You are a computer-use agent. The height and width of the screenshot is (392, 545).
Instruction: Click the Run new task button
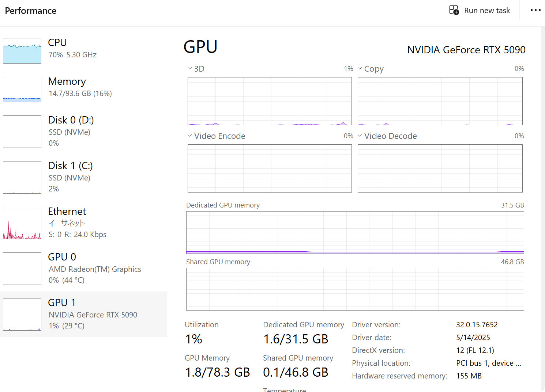point(480,10)
